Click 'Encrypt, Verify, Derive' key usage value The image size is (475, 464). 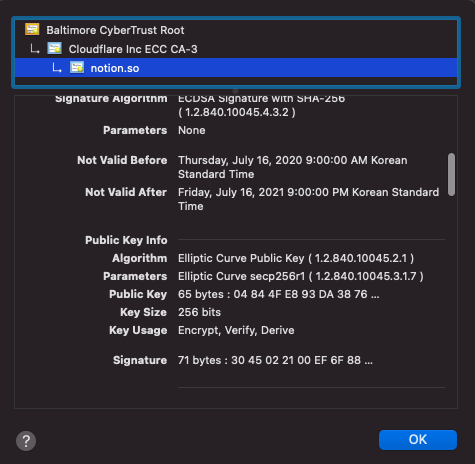236,330
